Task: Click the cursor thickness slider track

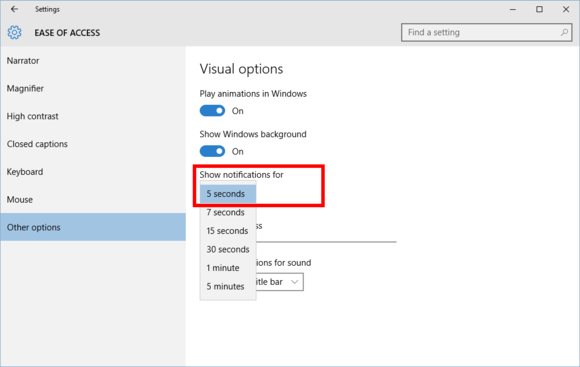Action: pos(326,242)
